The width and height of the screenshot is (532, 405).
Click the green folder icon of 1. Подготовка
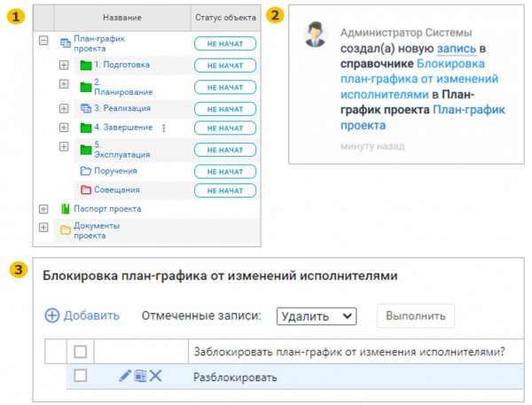pyautogui.click(x=86, y=66)
